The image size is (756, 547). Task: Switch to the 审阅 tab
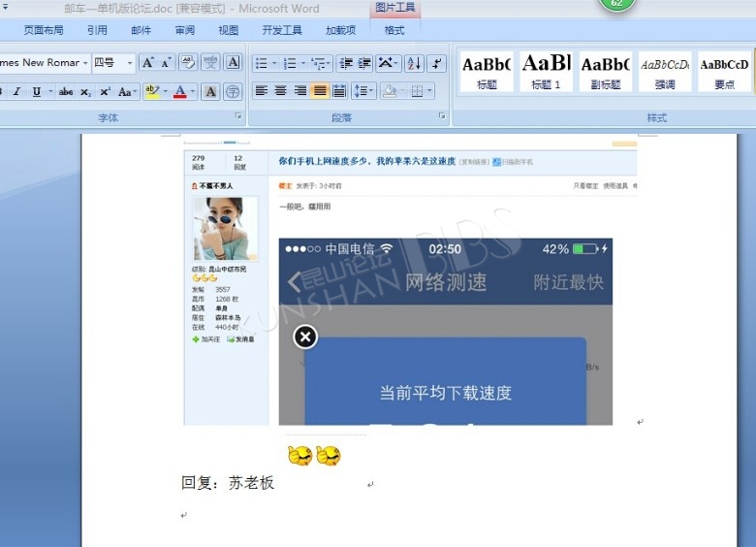pyautogui.click(x=185, y=30)
